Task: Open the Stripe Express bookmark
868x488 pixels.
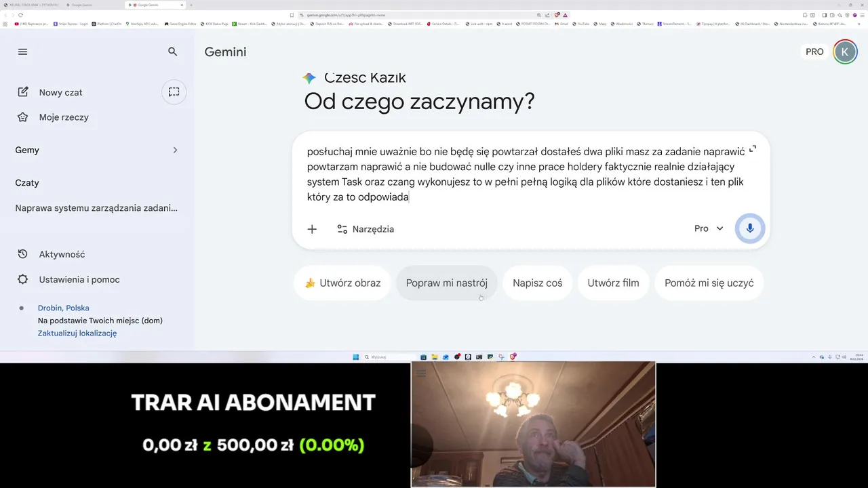Action: (x=71, y=24)
